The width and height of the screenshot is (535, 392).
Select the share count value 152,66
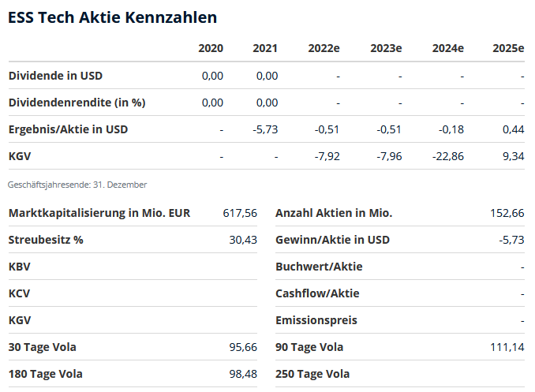point(507,213)
